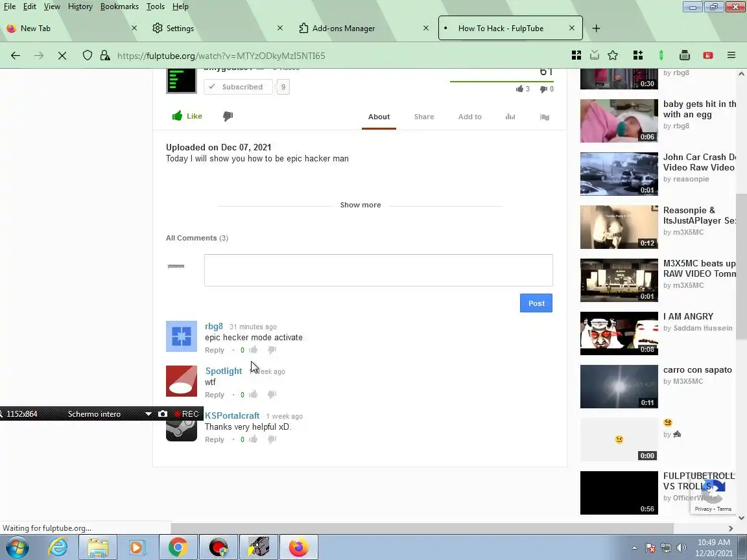The width and height of the screenshot is (747, 560).
Task: Switch to the Settings tab
Action: point(217,28)
